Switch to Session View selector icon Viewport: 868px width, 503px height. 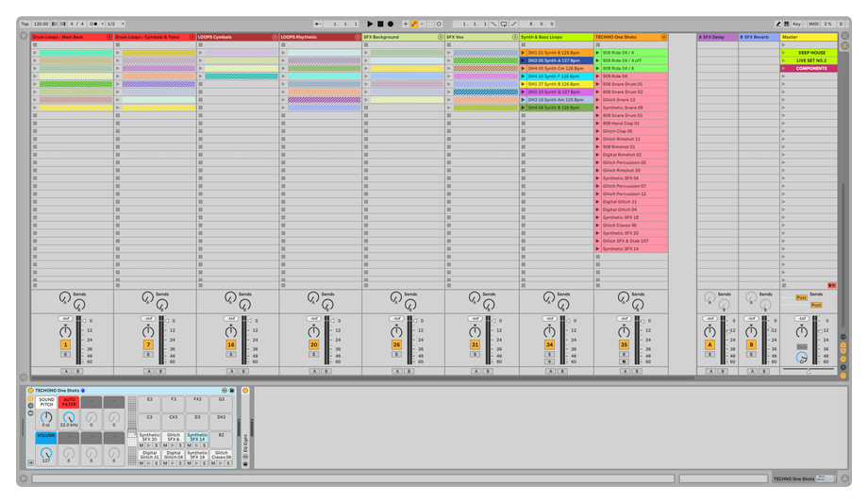coord(845,45)
